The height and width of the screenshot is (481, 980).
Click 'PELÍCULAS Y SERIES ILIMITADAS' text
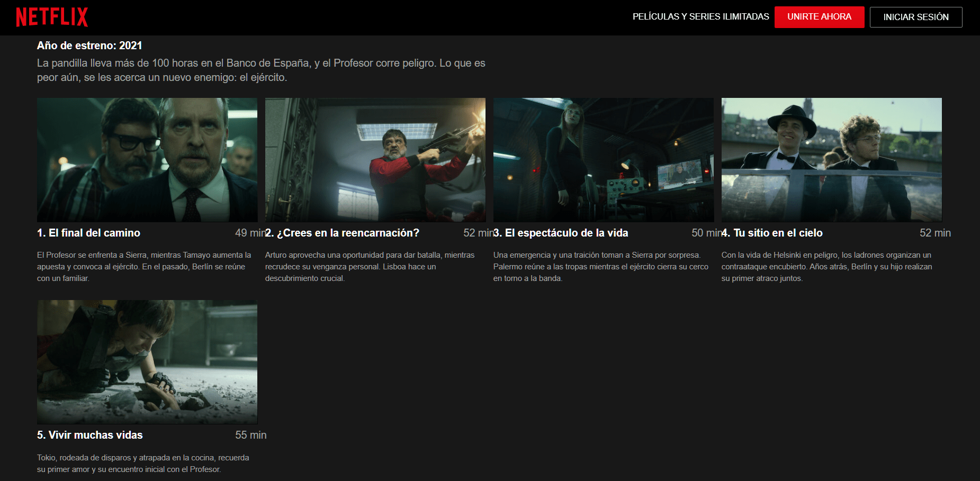coord(700,17)
